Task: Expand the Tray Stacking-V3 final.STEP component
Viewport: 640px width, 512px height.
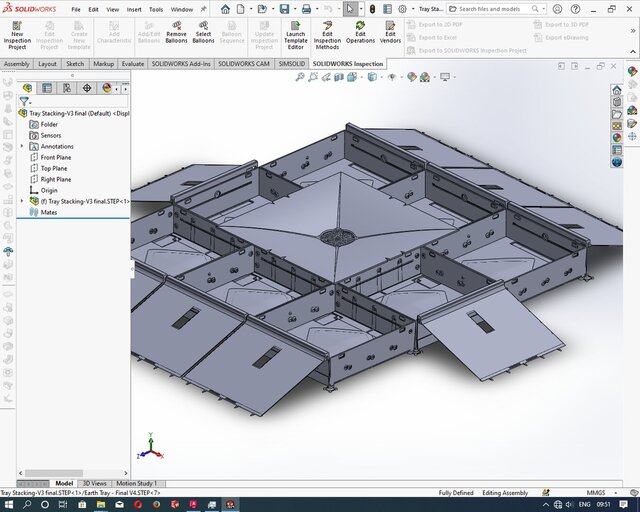Action: [22, 201]
